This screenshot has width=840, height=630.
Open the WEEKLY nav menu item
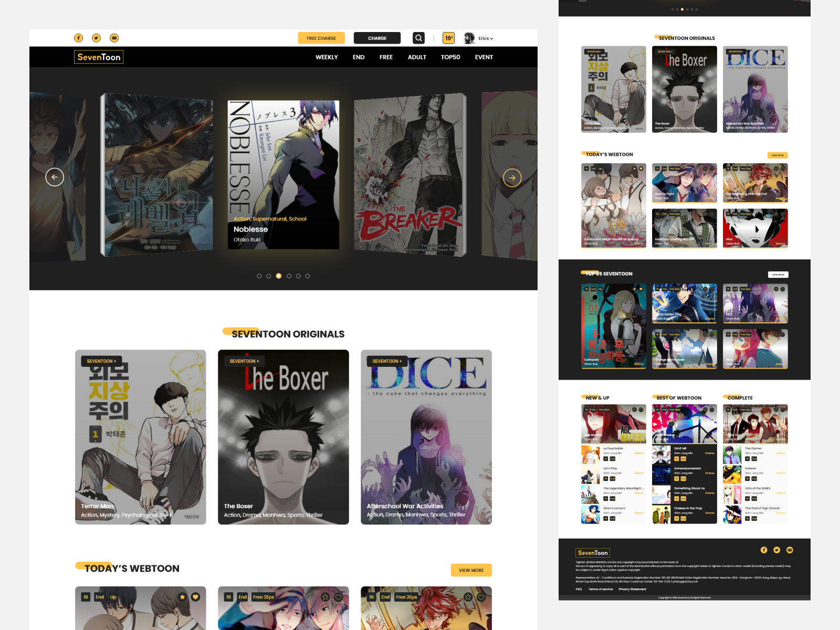(327, 57)
